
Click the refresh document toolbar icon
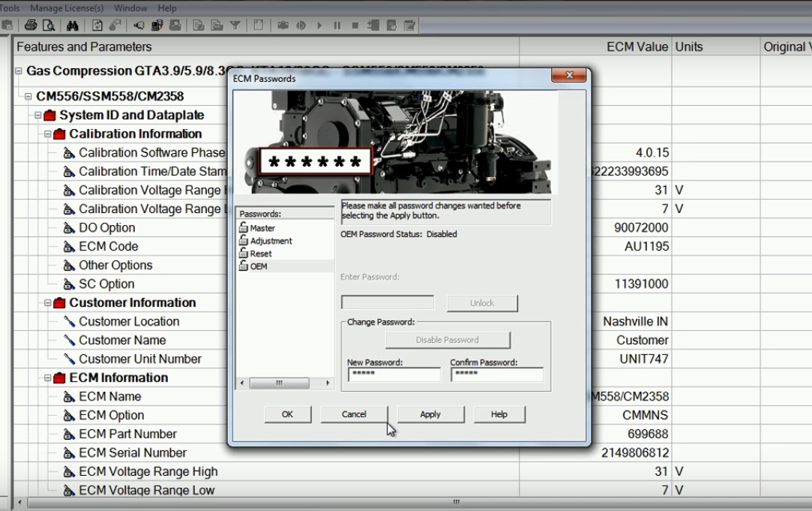coord(97,25)
